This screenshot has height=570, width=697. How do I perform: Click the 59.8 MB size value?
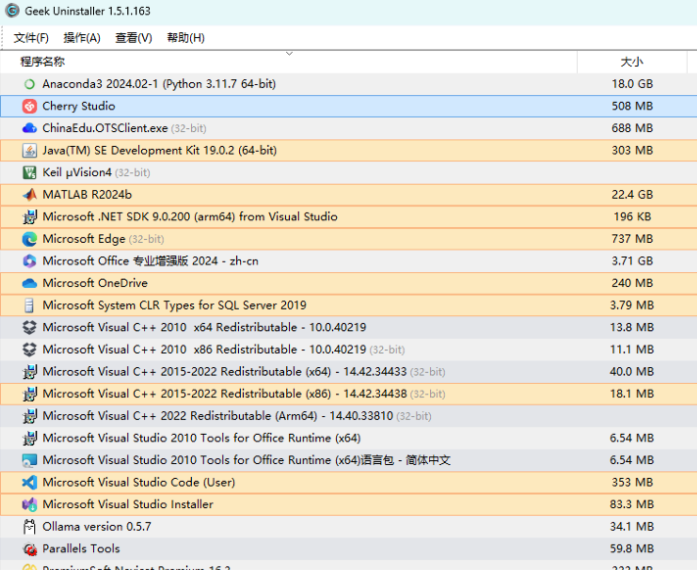click(x=632, y=549)
